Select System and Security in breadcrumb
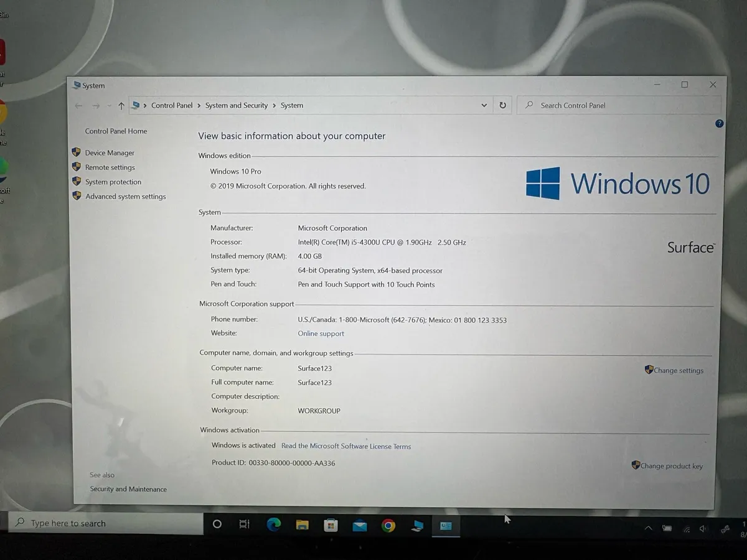 pyautogui.click(x=237, y=106)
